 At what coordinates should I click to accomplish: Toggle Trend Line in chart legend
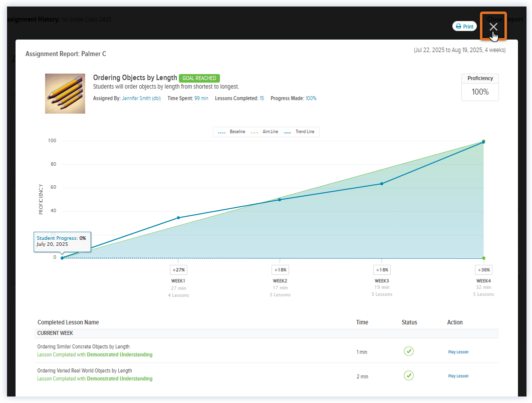[x=299, y=132]
